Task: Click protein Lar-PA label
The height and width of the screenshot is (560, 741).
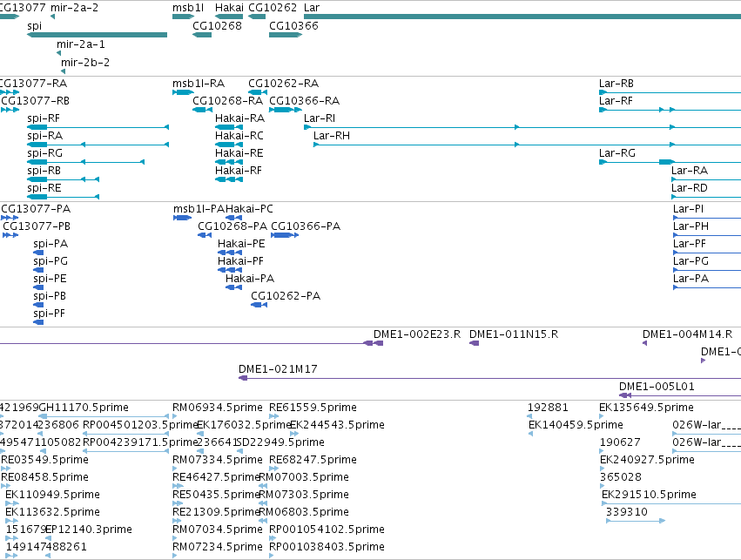Action: point(690,279)
